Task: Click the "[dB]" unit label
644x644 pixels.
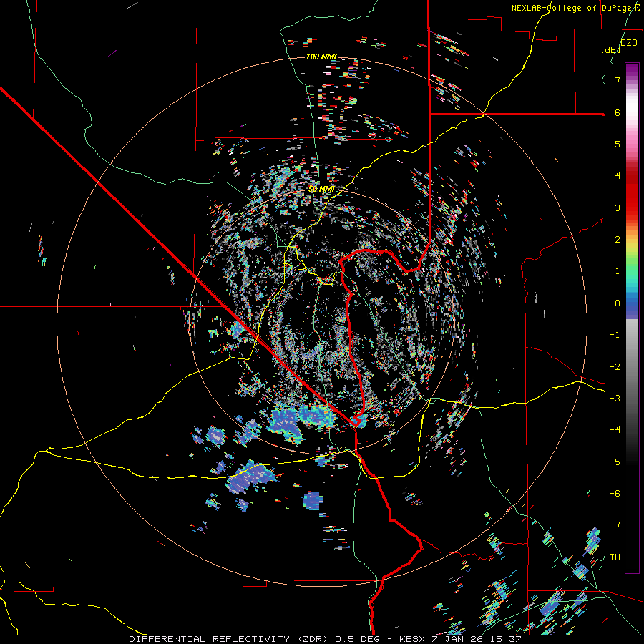Action: click(x=611, y=49)
